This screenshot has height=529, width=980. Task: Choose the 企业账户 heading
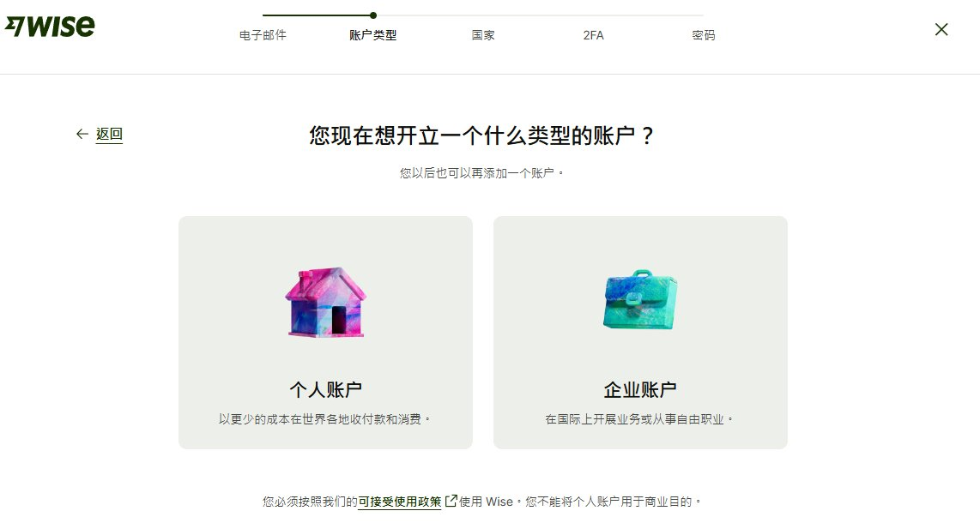(640, 390)
